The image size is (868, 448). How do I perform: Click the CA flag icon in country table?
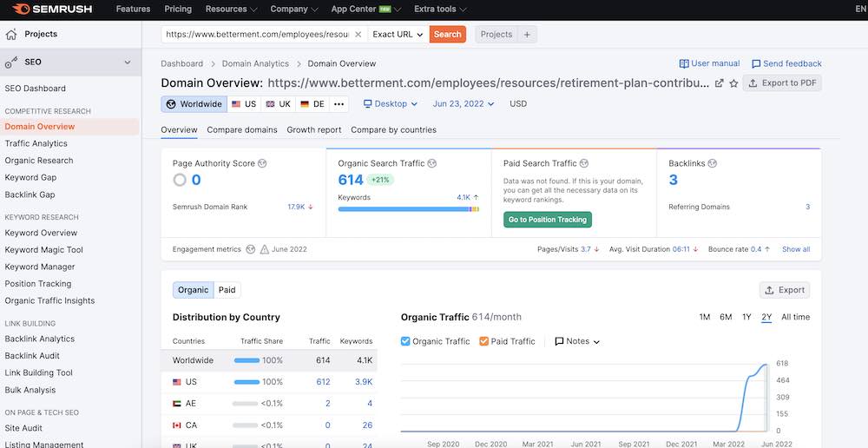coord(177,425)
